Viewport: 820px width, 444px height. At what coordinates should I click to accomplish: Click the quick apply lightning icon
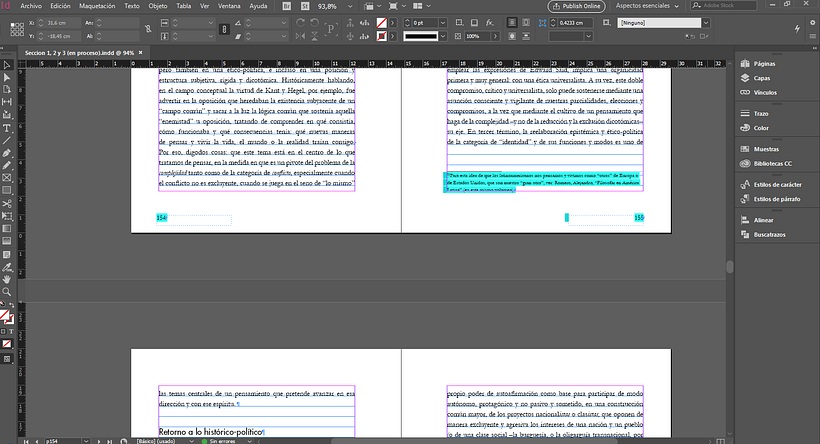pos(797,29)
